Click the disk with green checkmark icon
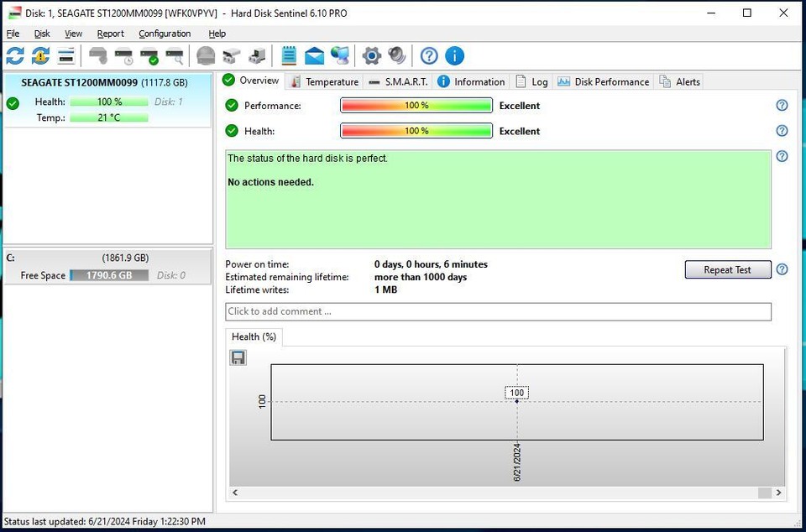The image size is (806, 532). point(149,56)
